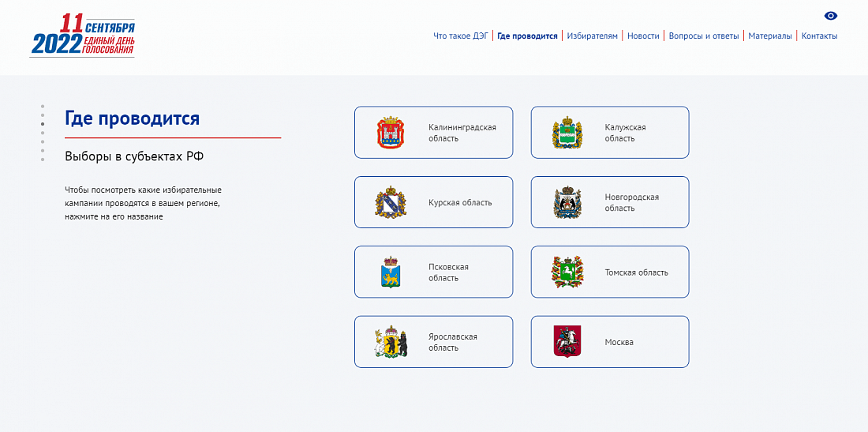Viewport: 868px width, 432px height.
Task: Open the 'Что такое ДЭГ' menu item
Action: [x=462, y=36]
